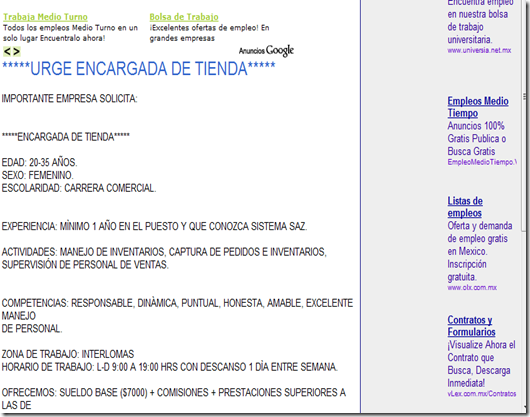Click the next ad arrow icon
The height and width of the screenshot is (417, 530).
point(16,51)
